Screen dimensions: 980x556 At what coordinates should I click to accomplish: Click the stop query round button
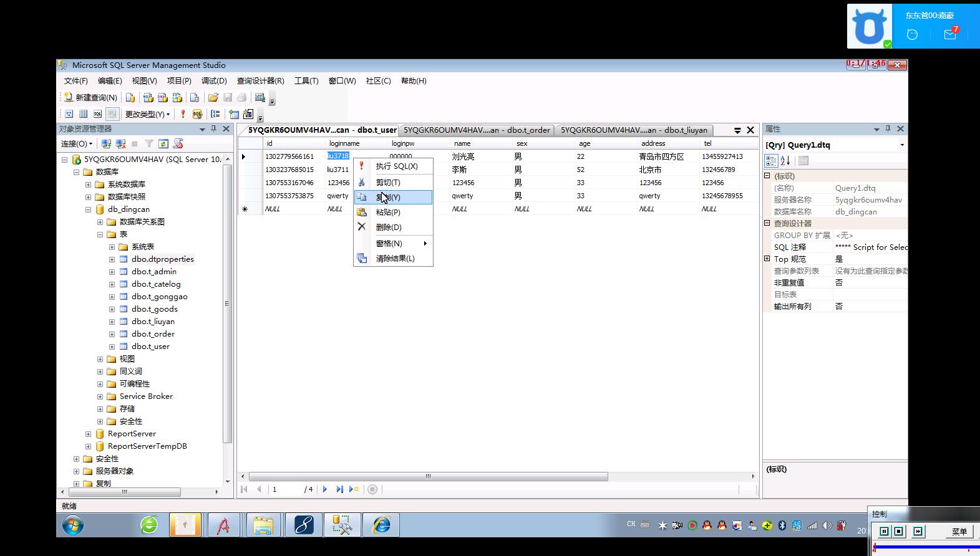[372, 489]
